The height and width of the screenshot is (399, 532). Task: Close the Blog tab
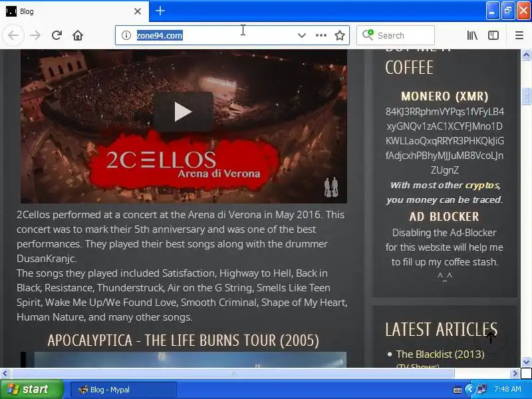click(x=138, y=11)
